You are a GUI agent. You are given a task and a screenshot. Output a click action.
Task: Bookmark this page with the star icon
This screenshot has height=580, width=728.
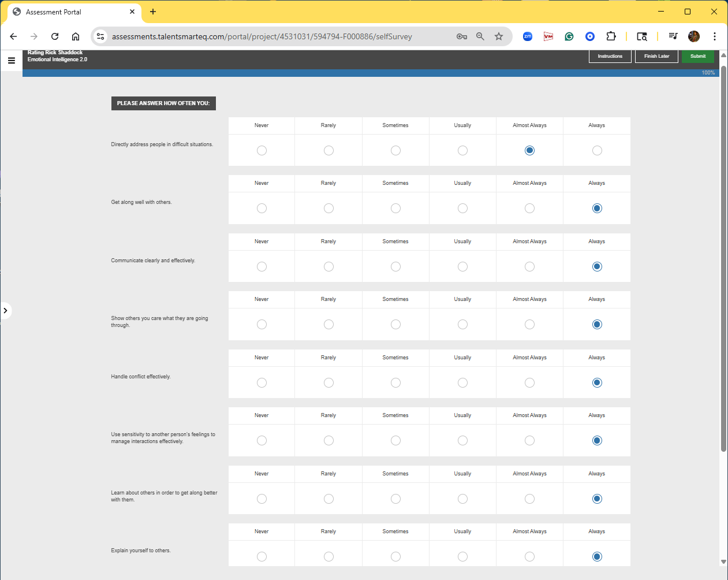499,36
